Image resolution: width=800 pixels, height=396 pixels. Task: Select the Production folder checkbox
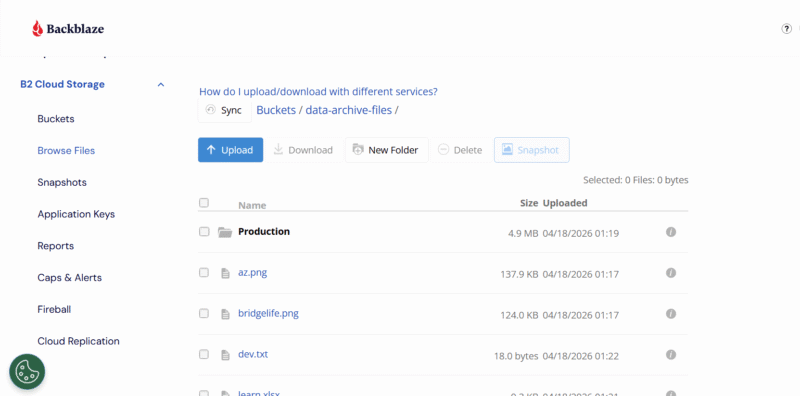[204, 232]
